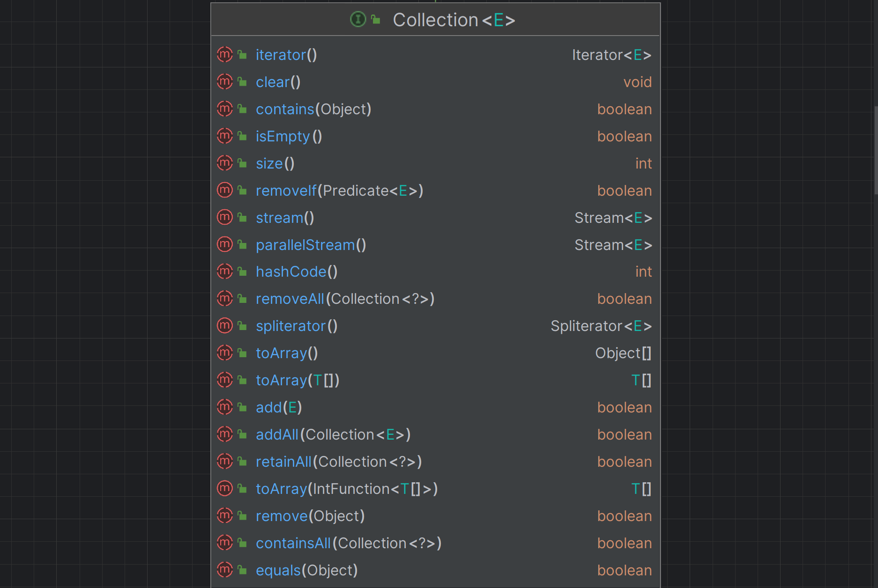Screen dimensions: 878x588
Task: Click the method icon for iterator()
Action: click(225, 55)
